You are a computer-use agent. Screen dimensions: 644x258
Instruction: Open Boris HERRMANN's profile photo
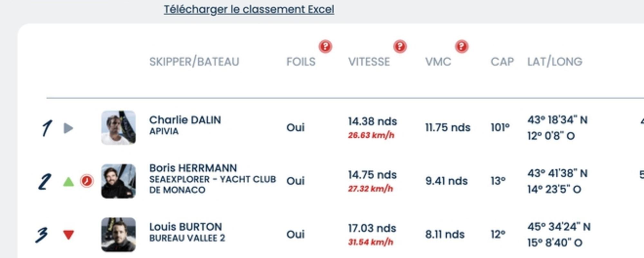pos(118,181)
